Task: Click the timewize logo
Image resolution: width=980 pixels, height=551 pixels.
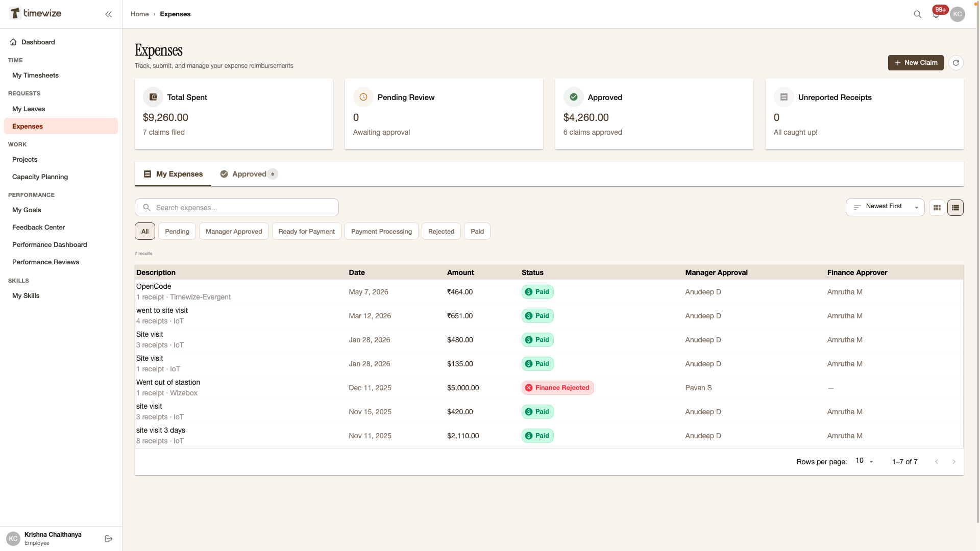Action: point(36,13)
